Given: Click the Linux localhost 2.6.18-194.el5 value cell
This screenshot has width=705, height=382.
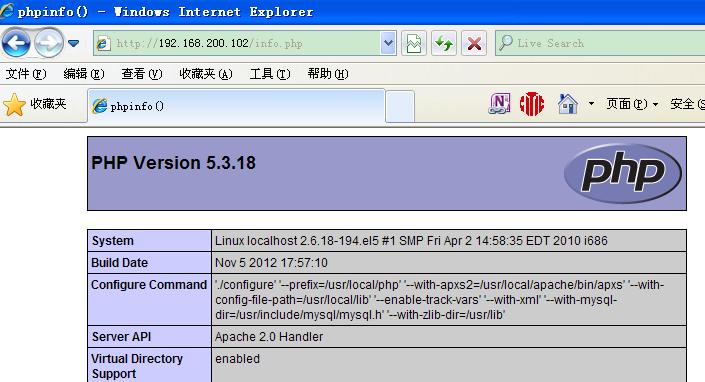Looking at the screenshot, I should pyautogui.click(x=449, y=241).
